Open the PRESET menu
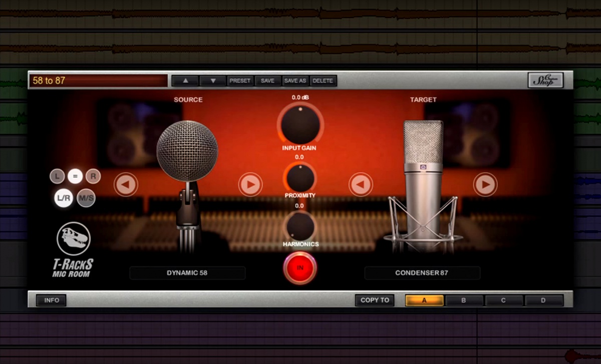This screenshot has height=364, width=601. click(x=240, y=81)
